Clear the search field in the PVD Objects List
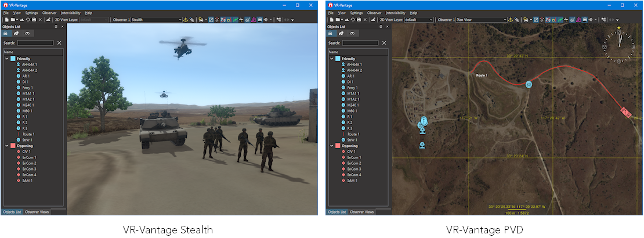Screen dimensions: 644x238 pos(384,43)
